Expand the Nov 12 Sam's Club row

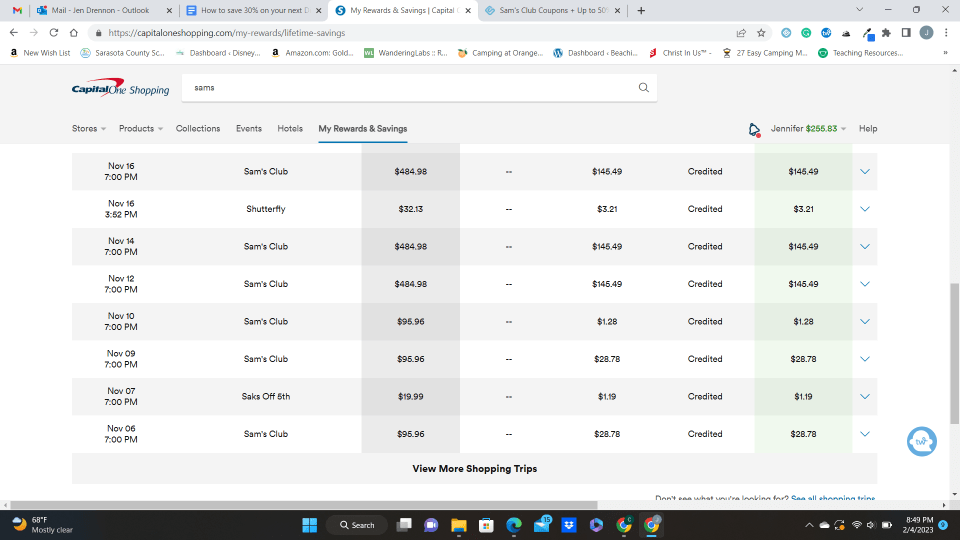[864, 284]
